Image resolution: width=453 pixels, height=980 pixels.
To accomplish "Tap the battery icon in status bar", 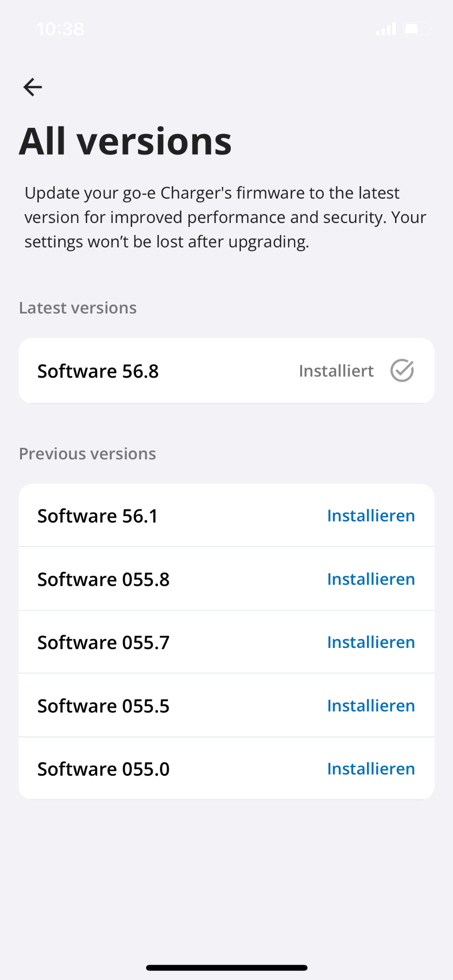I will point(417,29).
